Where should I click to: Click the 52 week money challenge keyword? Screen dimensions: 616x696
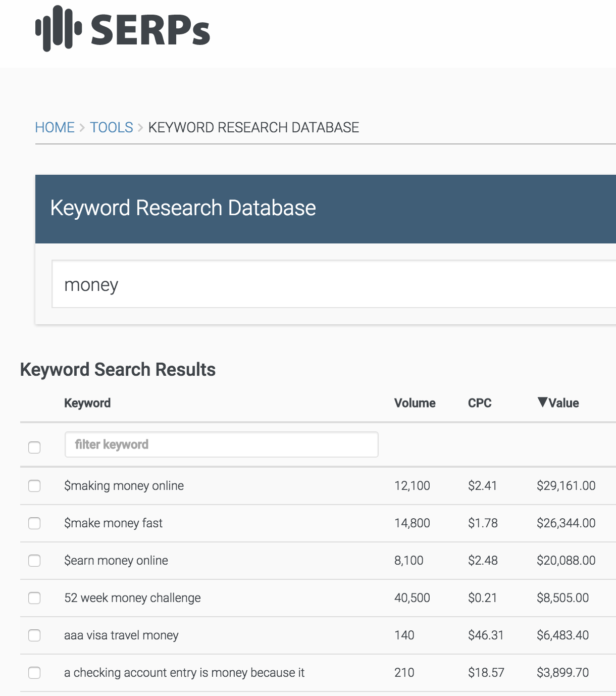click(x=132, y=598)
